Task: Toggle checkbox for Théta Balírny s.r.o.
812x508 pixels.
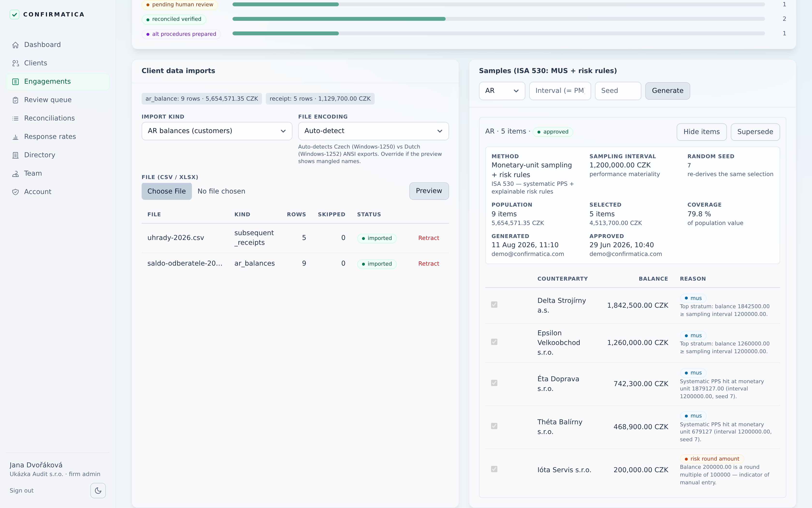Action: point(494,426)
